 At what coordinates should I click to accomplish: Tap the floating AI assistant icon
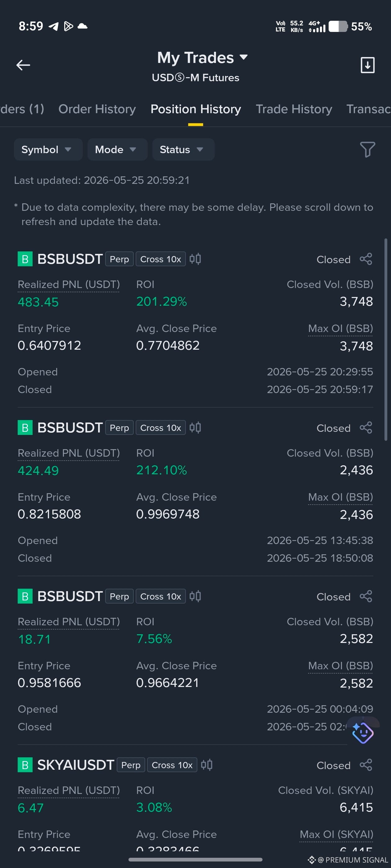click(363, 733)
